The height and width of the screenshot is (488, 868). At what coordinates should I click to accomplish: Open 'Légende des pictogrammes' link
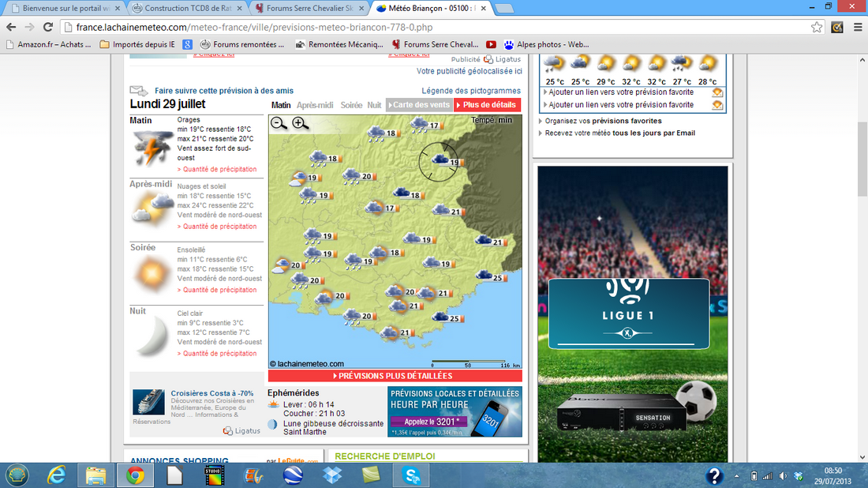tap(471, 91)
